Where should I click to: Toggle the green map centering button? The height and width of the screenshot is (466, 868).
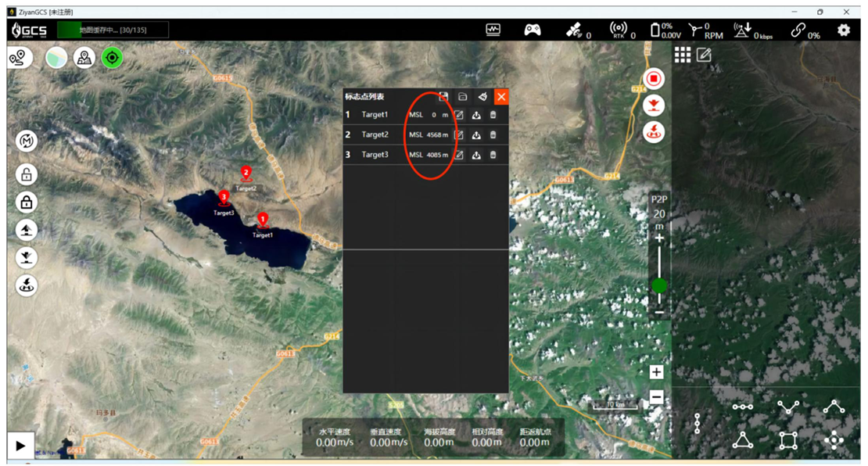113,57
